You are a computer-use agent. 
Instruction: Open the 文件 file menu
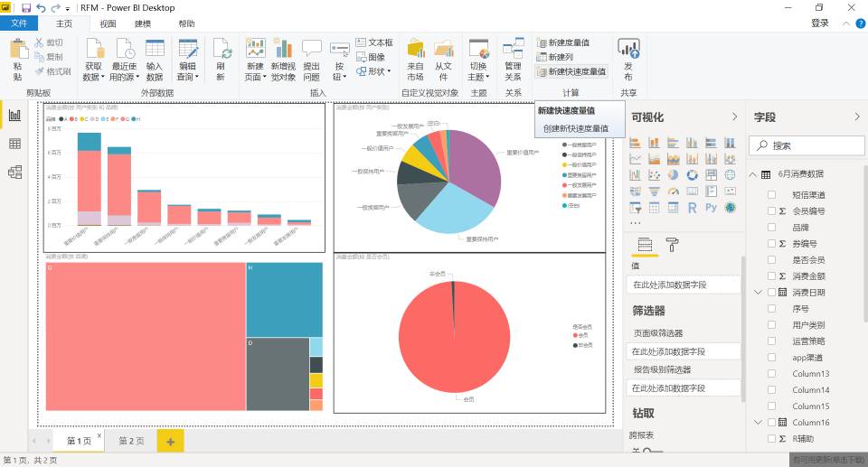19,23
